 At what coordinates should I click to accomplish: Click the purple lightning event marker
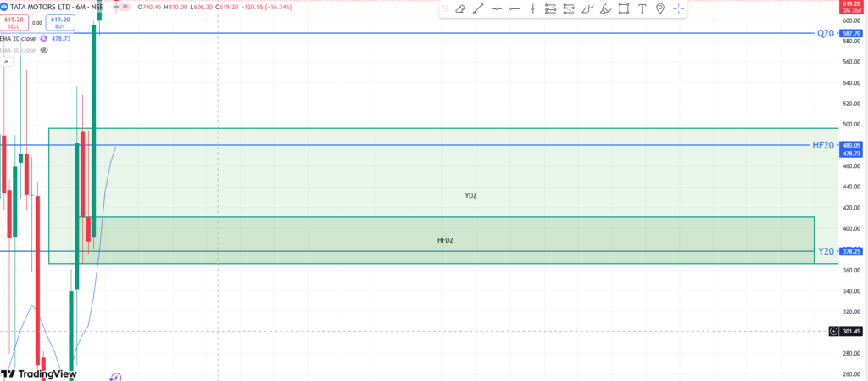(x=115, y=377)
